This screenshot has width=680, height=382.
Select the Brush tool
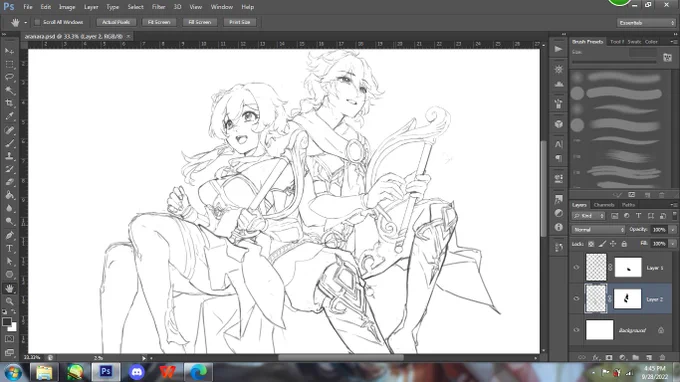coord(9,143)
